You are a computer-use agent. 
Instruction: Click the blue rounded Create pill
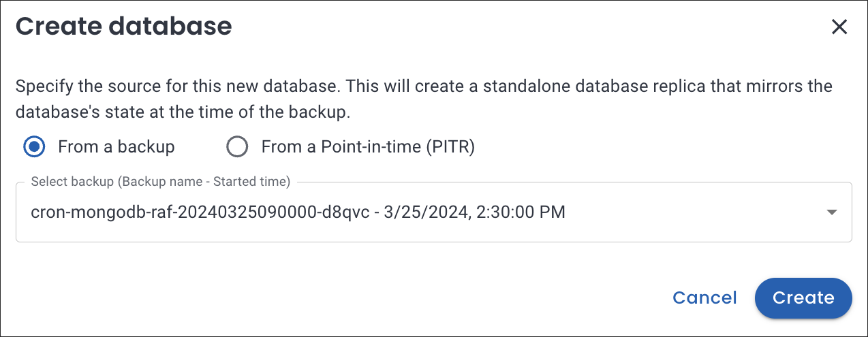pyautogui.click(x=803, y=298)
